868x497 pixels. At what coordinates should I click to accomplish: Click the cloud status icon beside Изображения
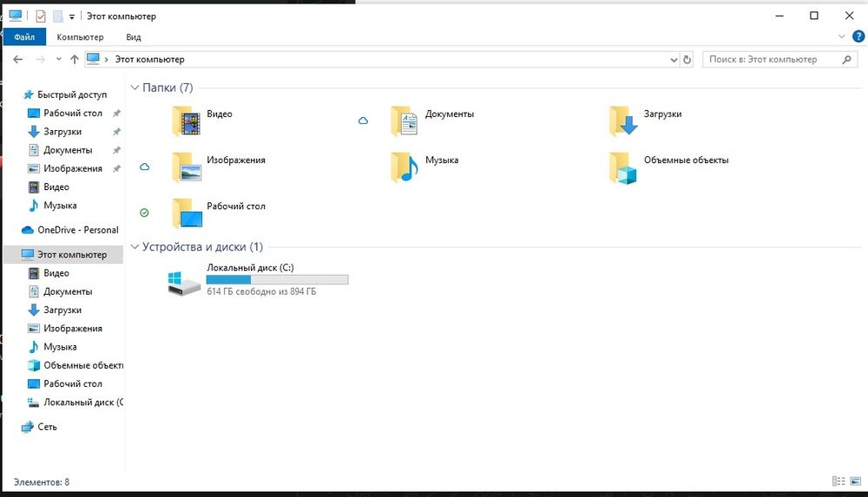tap(144, 167)
